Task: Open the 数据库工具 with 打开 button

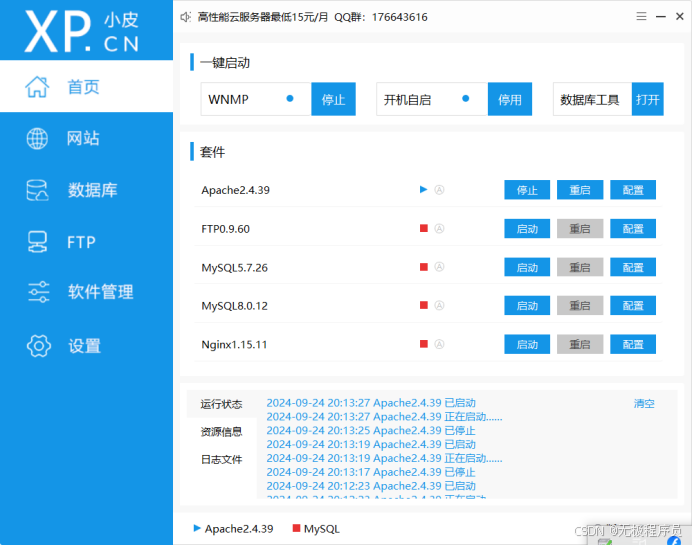Action: (647, 99)
